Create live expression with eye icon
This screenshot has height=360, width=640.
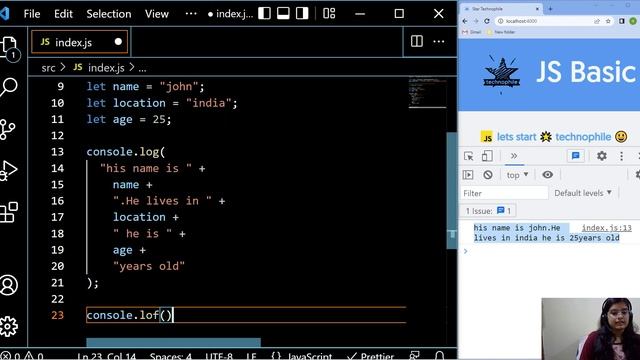click(547, 175)
